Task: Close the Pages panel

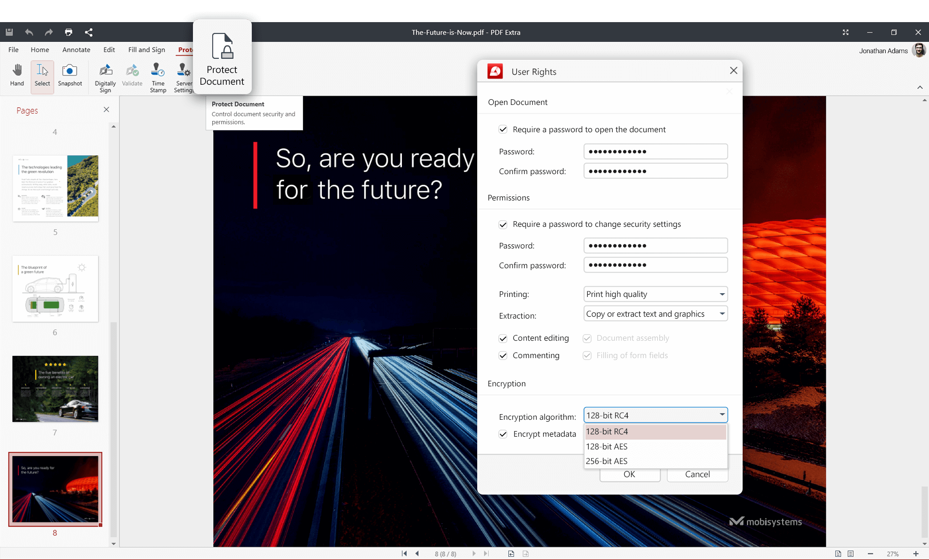Action: coord(106,110)
